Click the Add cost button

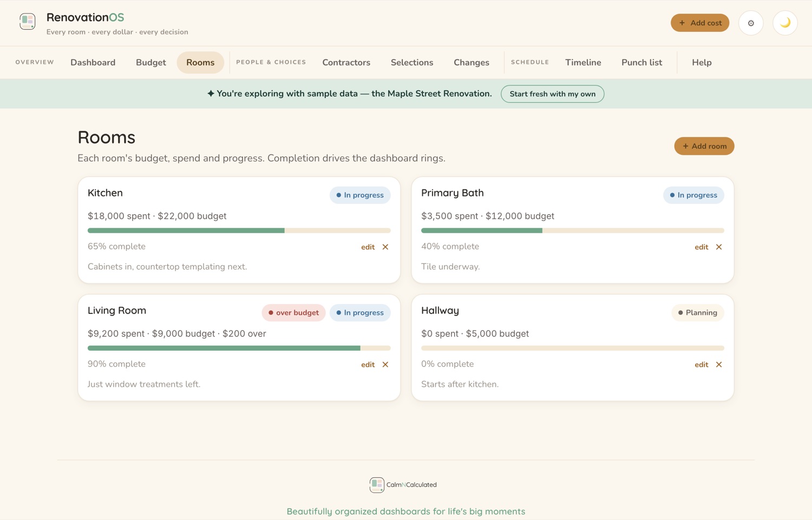point(700,23)
